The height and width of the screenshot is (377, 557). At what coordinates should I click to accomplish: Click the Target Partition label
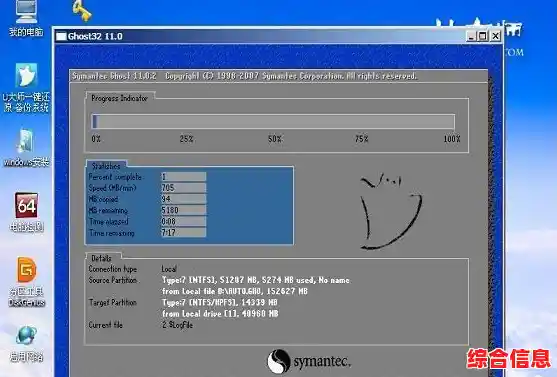pos(113,303)
